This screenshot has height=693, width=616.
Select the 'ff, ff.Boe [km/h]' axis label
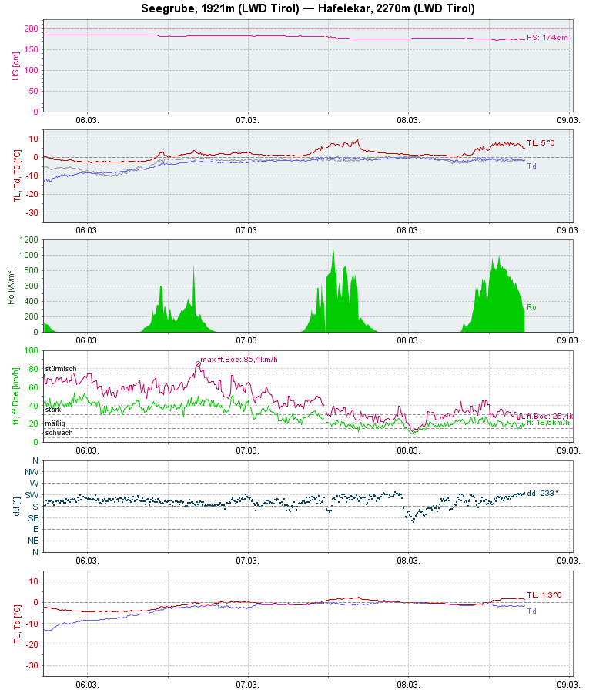[16, 396]
